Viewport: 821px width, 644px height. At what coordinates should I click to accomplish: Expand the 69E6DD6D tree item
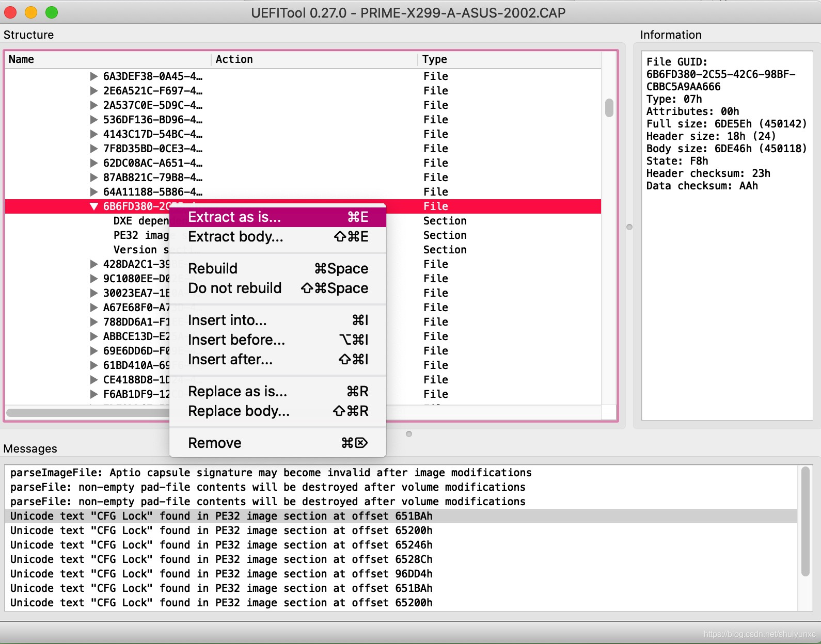pos(94,351)
